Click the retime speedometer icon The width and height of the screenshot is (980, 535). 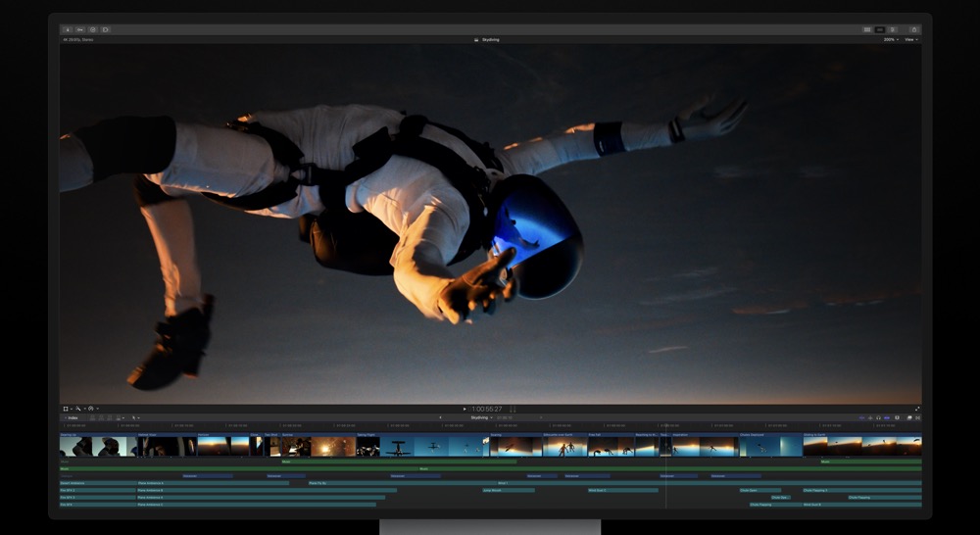(90, 409)
